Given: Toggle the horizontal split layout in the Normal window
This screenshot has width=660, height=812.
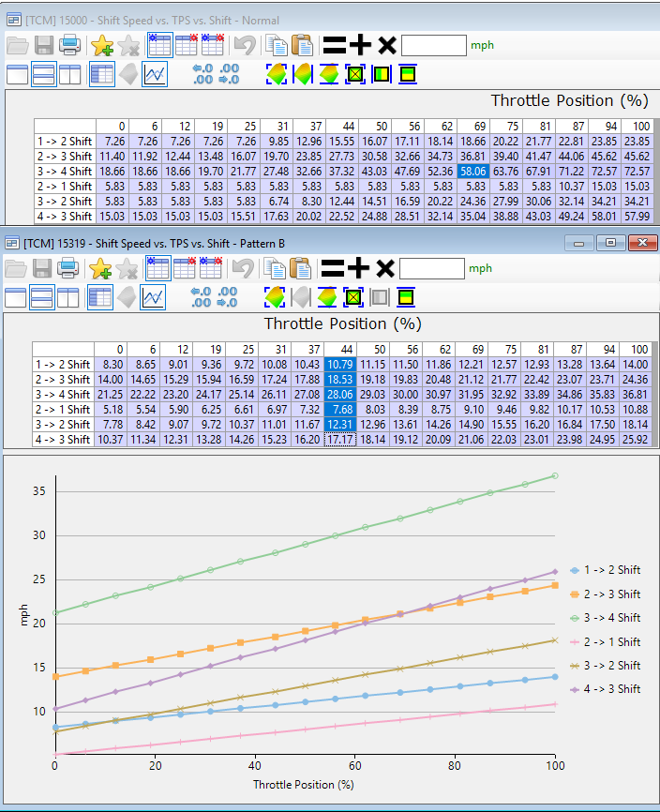Looking at the screenshot, I should (x=43, y=75).
